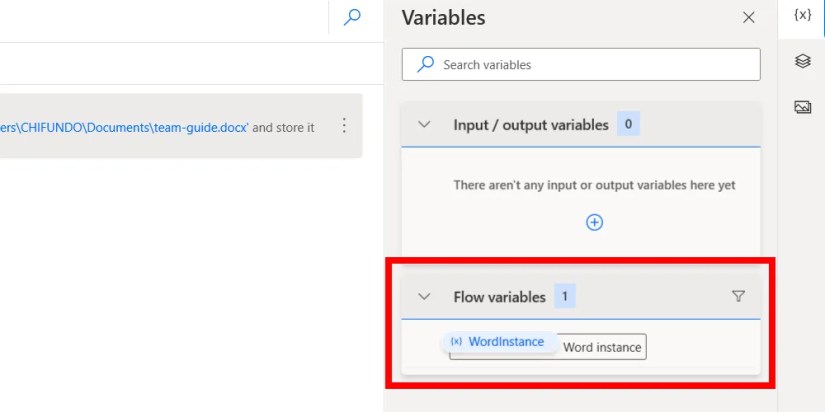Click the Input / output variables heading
825x412 pixels.
(530, 125)
